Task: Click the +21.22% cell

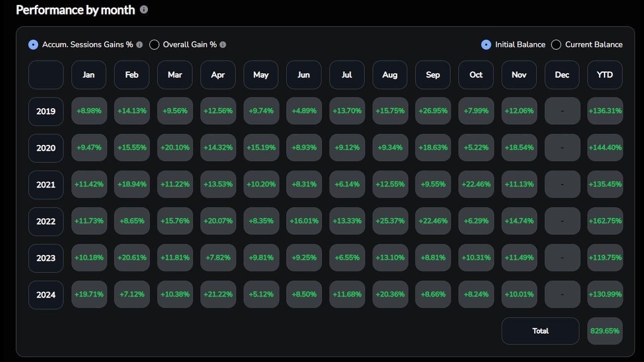Action: 218,295
